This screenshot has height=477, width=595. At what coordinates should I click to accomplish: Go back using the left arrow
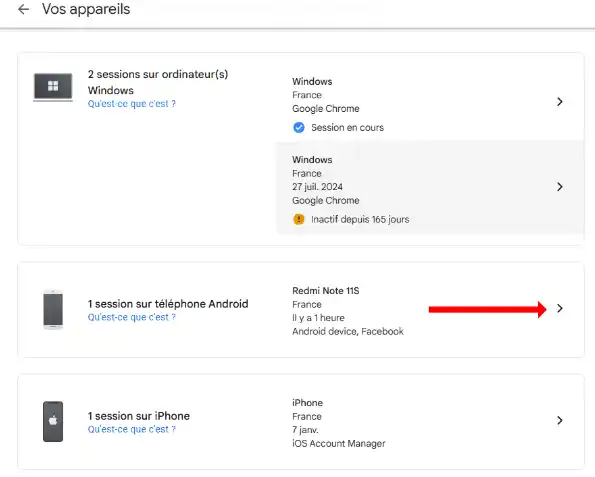pyautogui.click(x=24, y=9)
